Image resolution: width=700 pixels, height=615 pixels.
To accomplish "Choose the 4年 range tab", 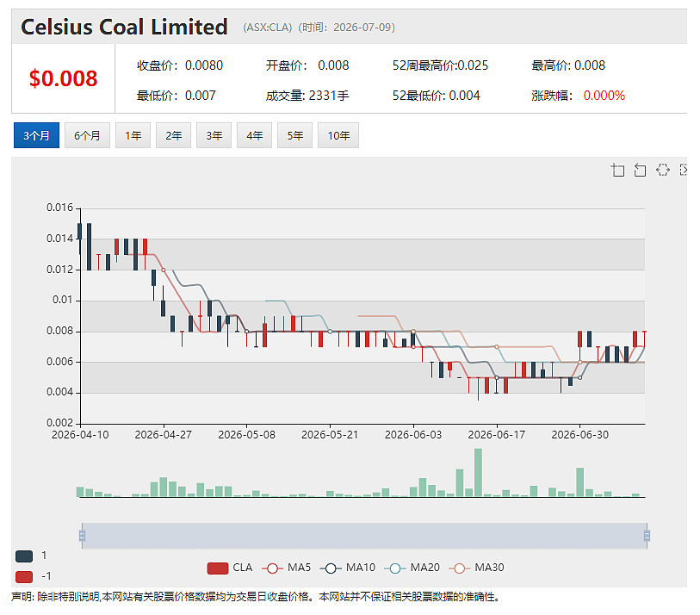I will pos(255,135).
